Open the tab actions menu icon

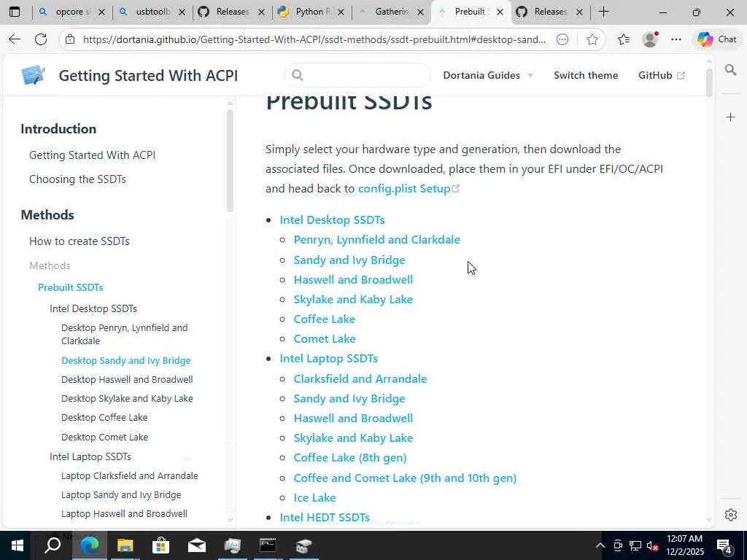coord(15,12)
